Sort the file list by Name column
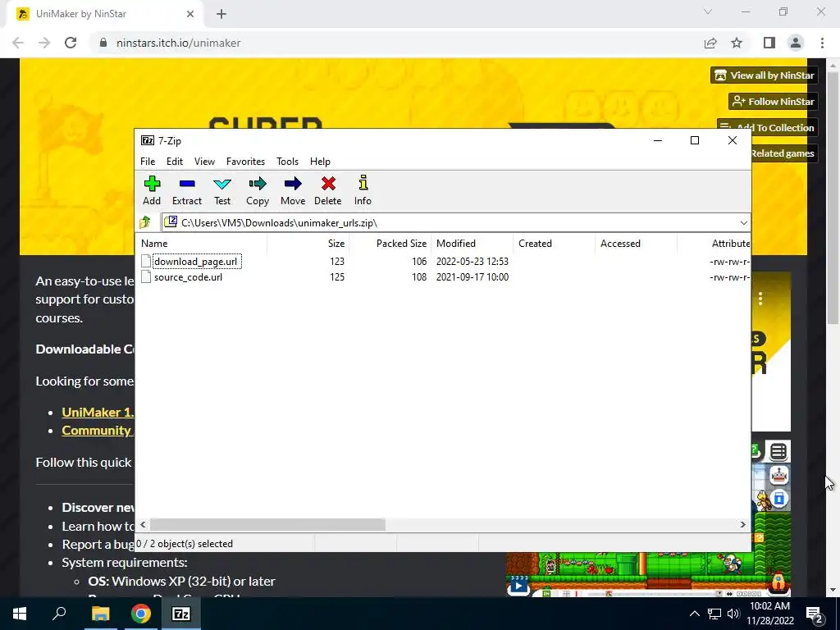This screenshot has height=630, width=840. tap(202, 243)
